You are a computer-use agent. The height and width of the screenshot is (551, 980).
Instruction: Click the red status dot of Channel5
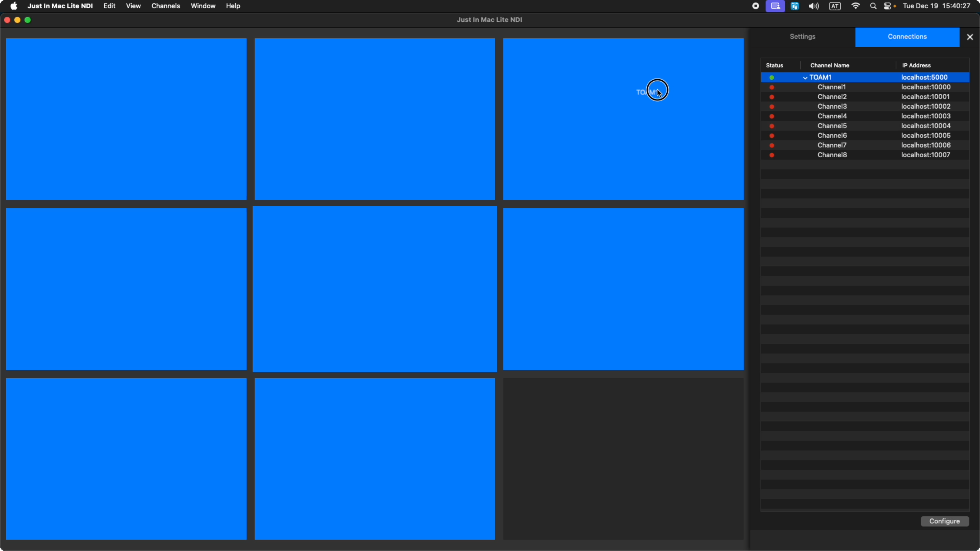point(771,126)
